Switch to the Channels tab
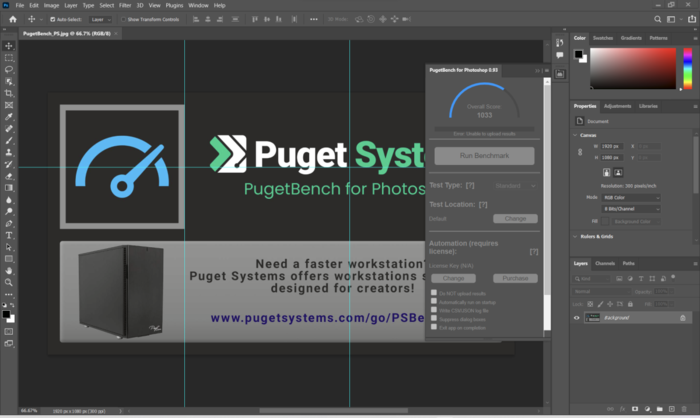The width and height of the screenshot is (700, 418). (605, 263)
